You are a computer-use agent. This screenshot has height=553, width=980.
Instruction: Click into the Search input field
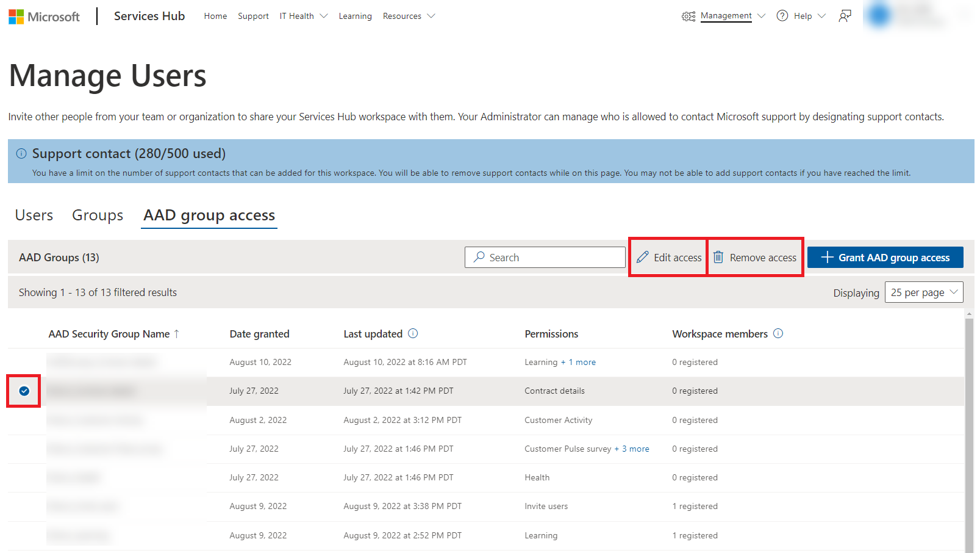545,257
